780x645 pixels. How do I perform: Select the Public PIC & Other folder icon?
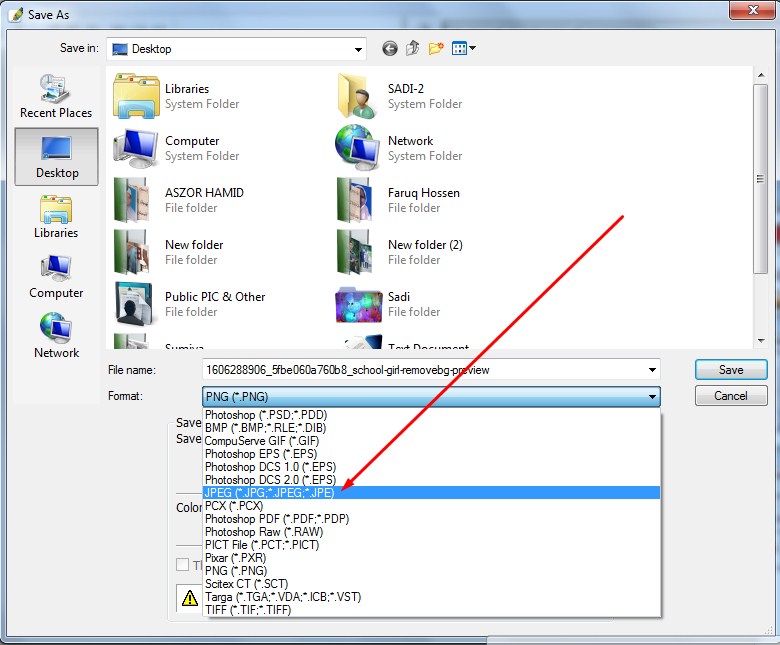(x=133, y=304)
